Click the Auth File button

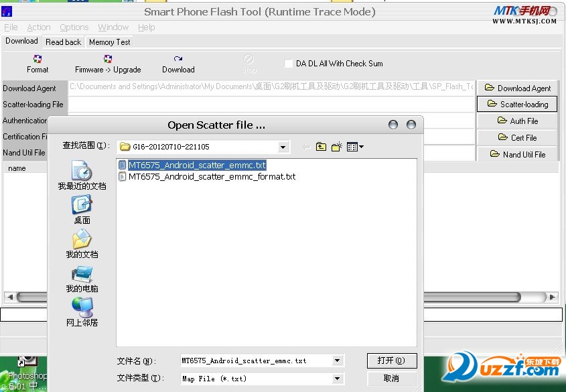[517, 121]
